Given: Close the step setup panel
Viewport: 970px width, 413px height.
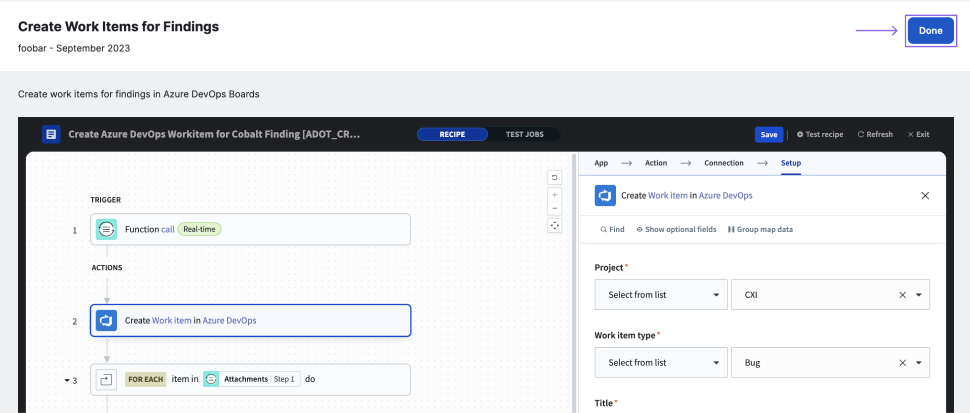Looking at the screenshot, I should (925, 195).
